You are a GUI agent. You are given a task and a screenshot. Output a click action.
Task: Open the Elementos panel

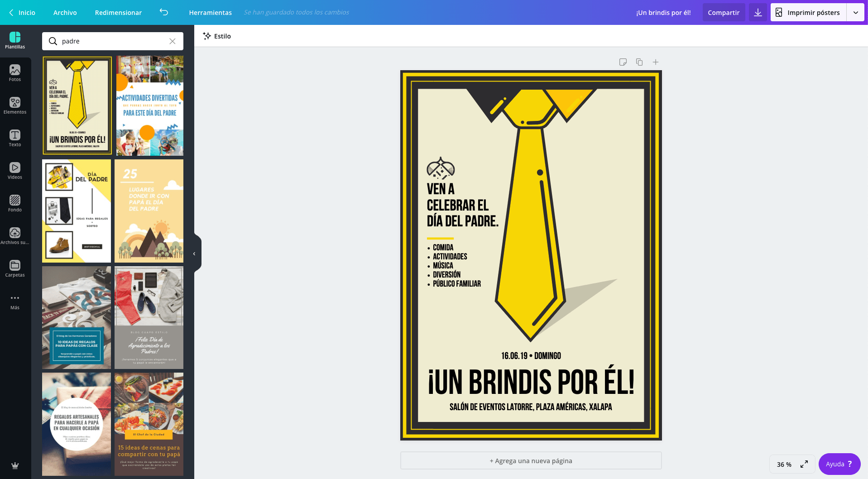pyautogui.click(x=15, y=106)
